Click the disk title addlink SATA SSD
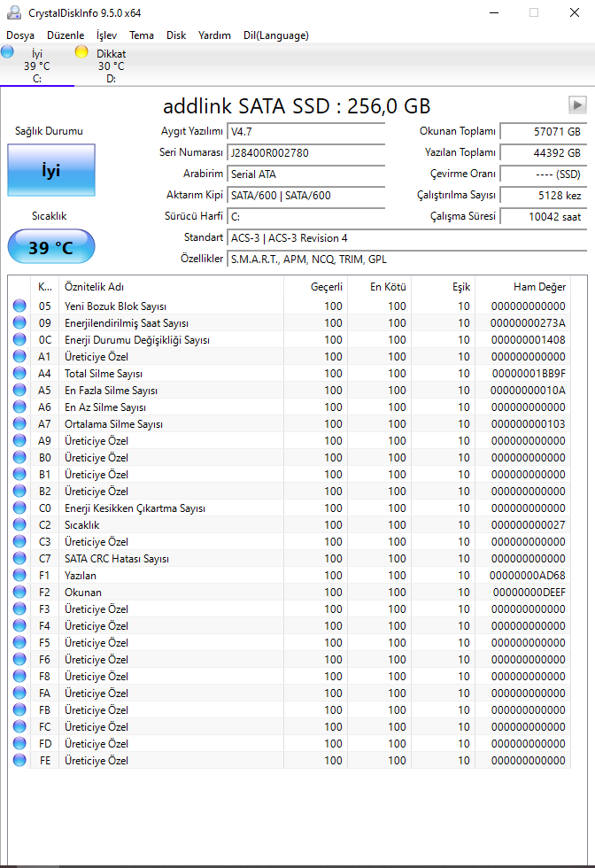This screenshot has height=868, width=595. [296, 105]
